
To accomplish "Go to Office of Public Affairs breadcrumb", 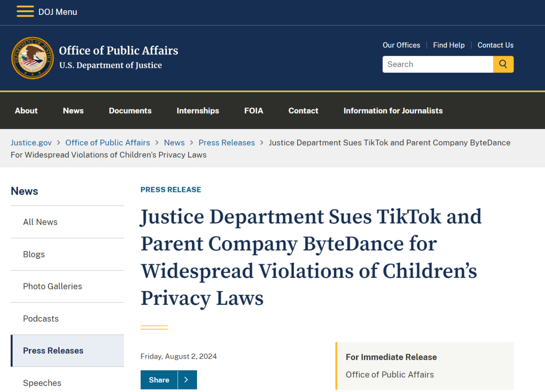I will [108, 143].
